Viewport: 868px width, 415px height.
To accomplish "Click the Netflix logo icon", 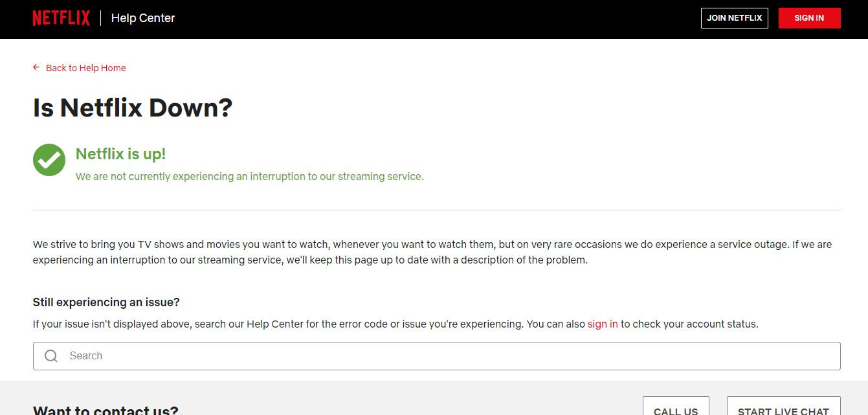I will (x=61, y=17).
